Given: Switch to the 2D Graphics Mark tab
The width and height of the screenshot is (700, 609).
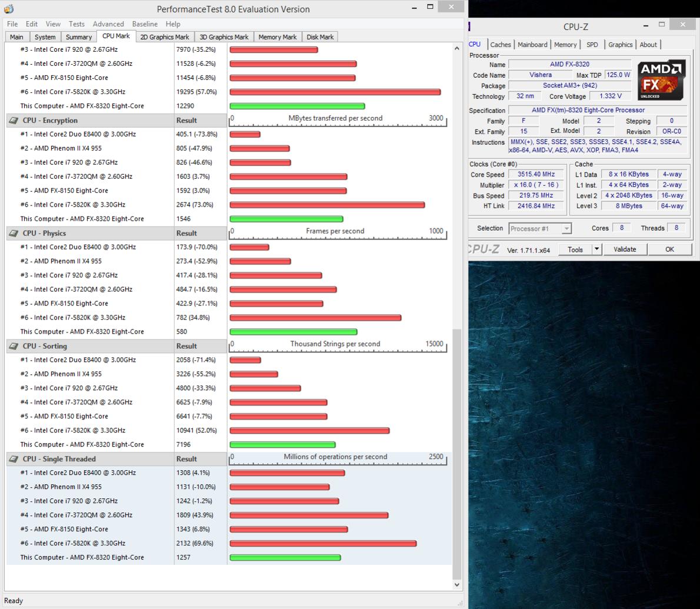Looking at the screenshot, I should point(165,37).
